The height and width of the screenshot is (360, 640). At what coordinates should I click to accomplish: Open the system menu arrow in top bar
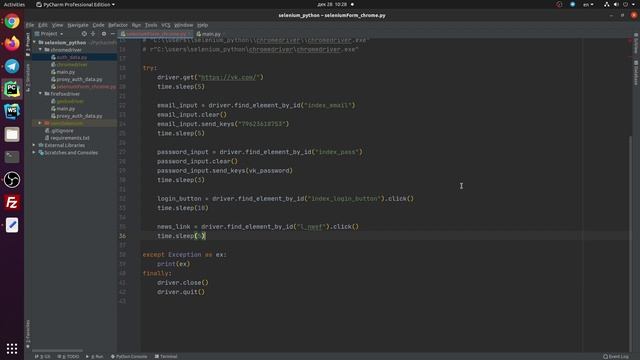pyautogui.click(x=633, y=4)
